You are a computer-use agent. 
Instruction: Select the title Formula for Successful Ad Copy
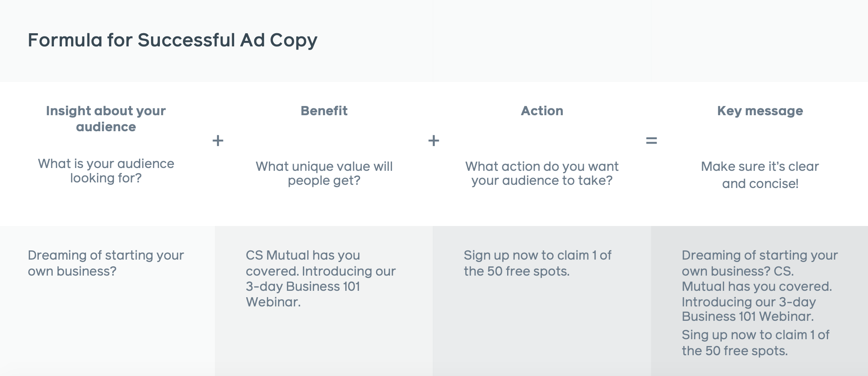click(x=173, y=40)
